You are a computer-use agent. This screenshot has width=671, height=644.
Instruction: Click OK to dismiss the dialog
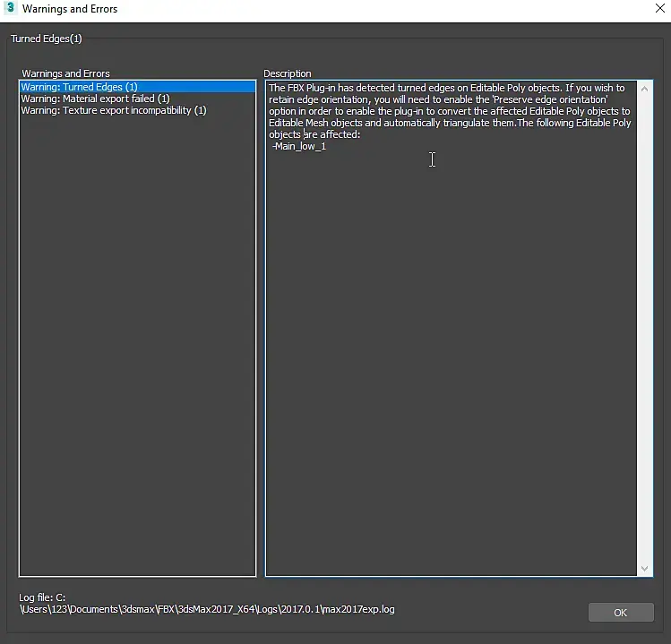[x=621, y=613]
